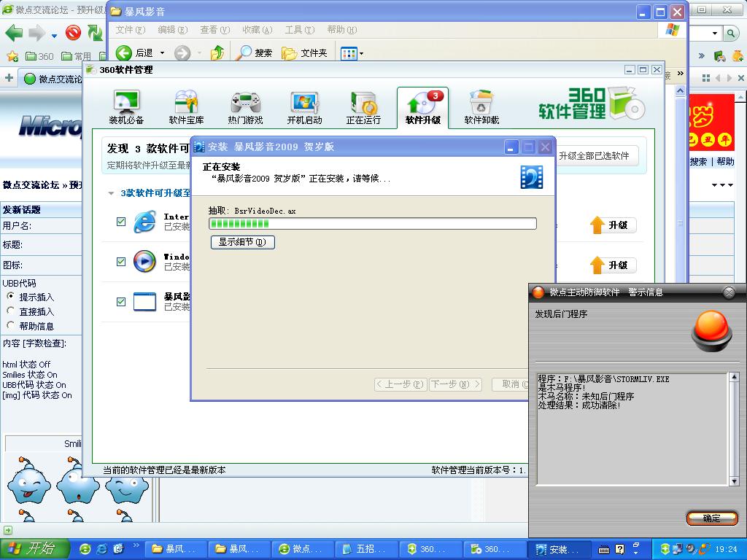Open 工具 menu in explorer window
The height and width of the screenshot is (560, 747).
coord(300,30)
